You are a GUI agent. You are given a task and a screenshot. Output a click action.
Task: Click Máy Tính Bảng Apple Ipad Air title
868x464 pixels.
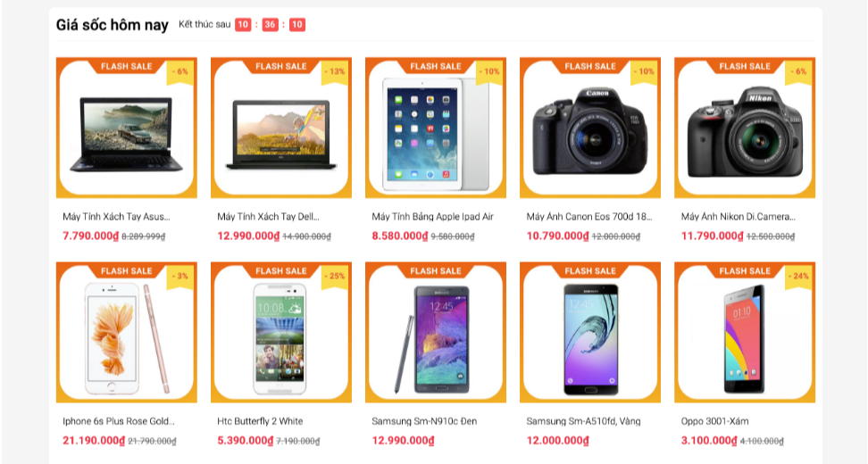point(432,217)
